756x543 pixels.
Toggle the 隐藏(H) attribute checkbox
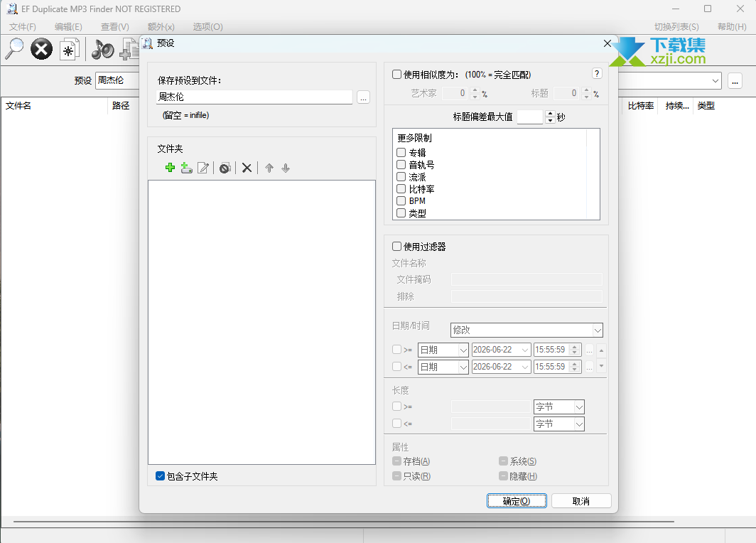[x=503, y=476]
